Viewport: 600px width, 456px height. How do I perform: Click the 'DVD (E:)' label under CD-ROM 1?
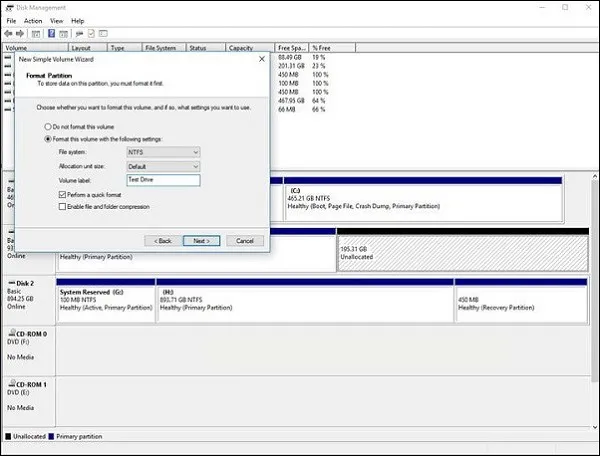point(18,392)
